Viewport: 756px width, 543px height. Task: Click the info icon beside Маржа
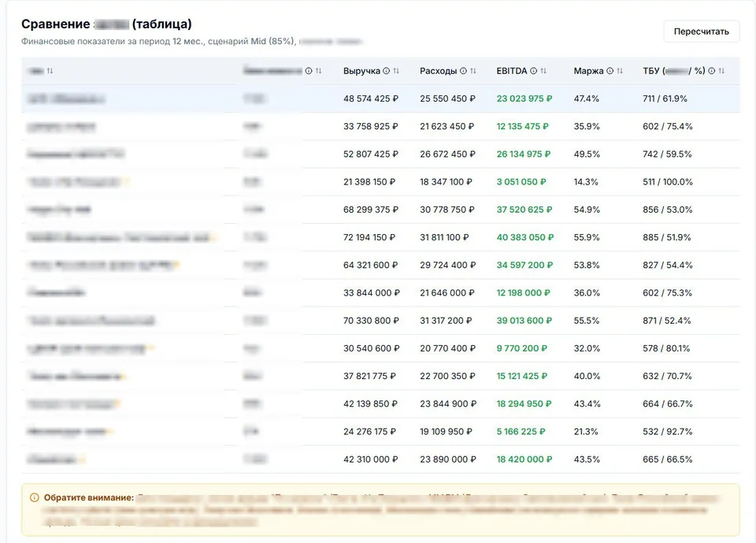click(610, 71)
